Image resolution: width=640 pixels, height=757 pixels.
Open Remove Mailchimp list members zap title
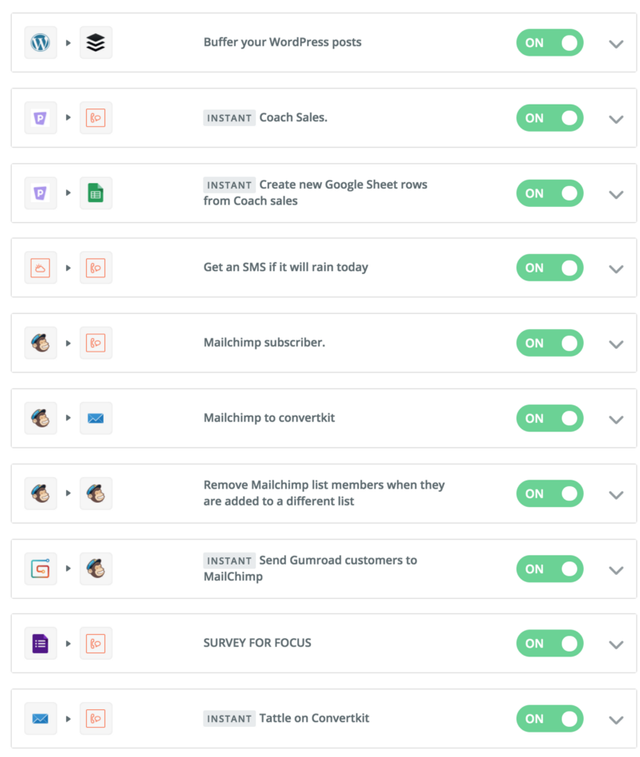pos(324,493)
